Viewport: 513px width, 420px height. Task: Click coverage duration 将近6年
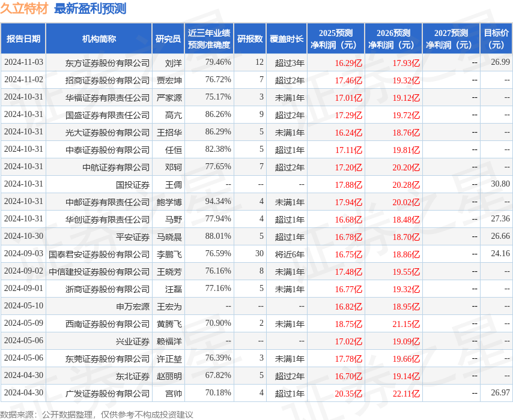pos(290,254)
